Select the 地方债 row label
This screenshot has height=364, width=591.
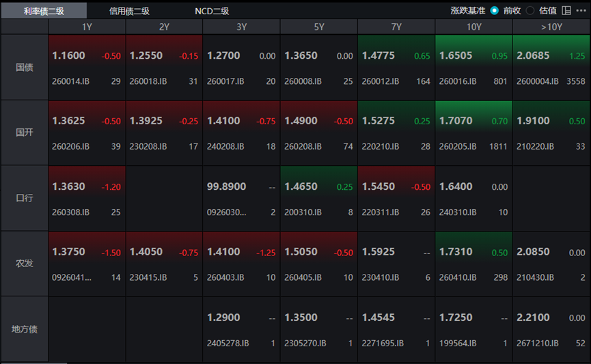[x=25, y=329]
